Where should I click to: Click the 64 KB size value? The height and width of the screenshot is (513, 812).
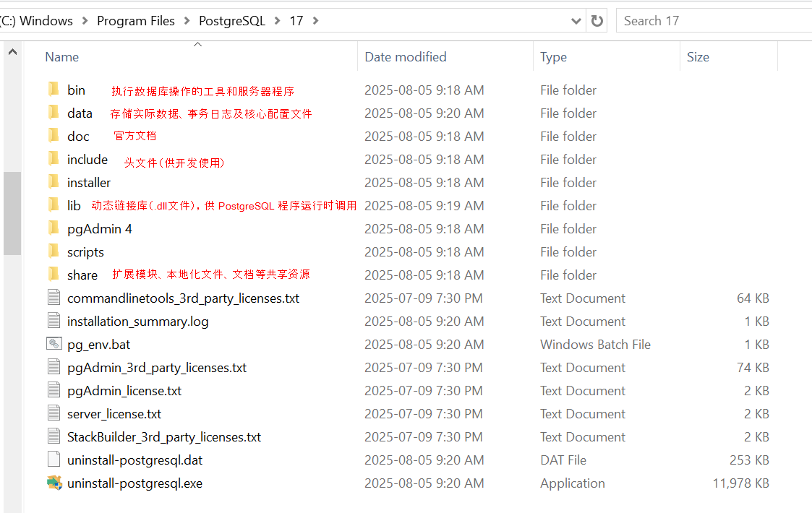click(x=753, y=298)
